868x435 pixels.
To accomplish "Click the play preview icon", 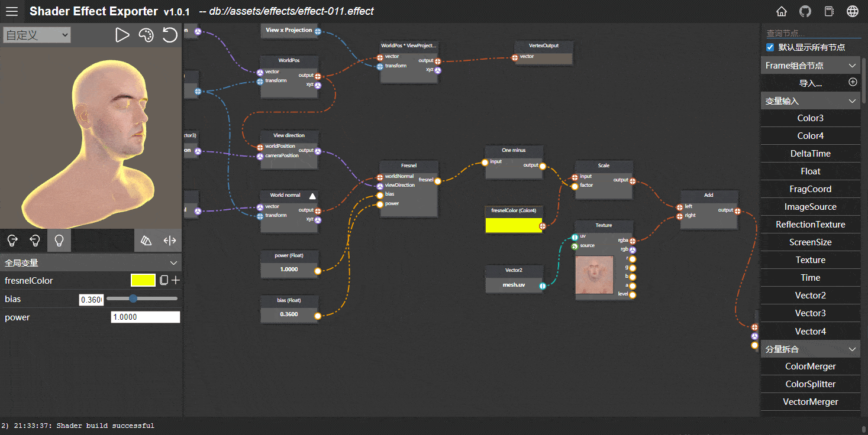I will 122,35.
